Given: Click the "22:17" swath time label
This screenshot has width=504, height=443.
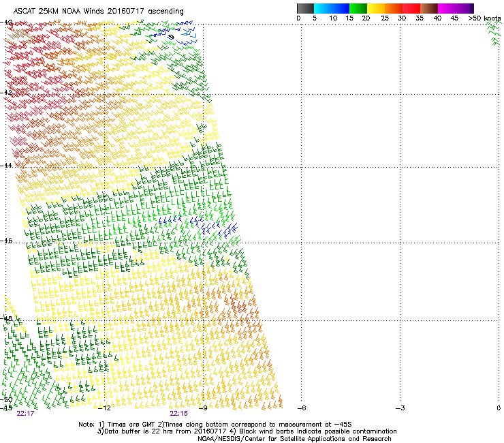Looking at the screenshot, I should pyautogui.click(x=25, y=414).
